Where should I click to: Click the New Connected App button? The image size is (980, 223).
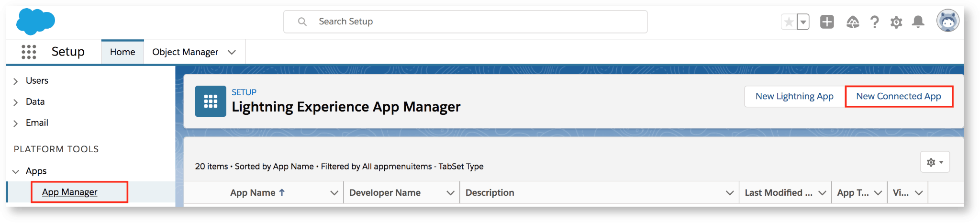(899, 96)
